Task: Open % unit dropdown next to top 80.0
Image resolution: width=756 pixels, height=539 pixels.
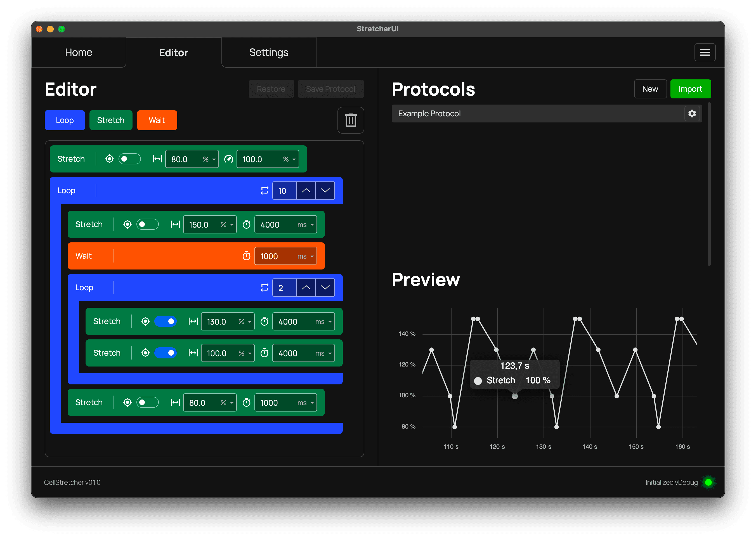Action: (x=209, y=159)
